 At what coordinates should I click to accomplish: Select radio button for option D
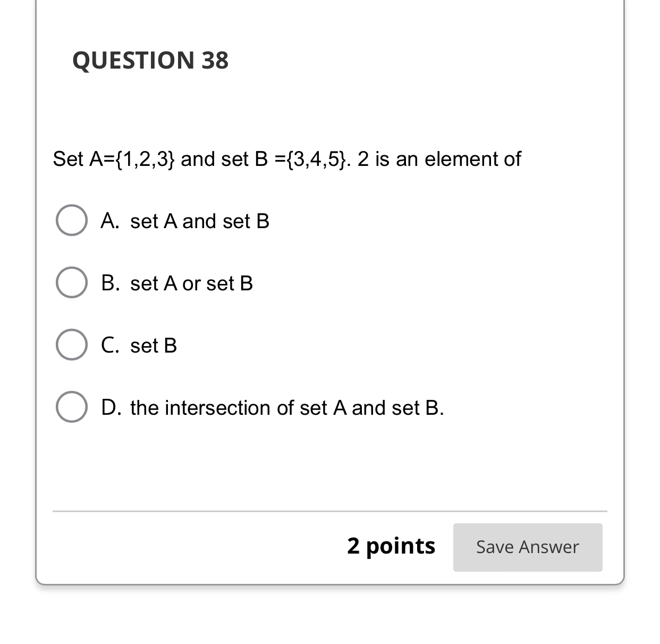(x=71, y=407)
